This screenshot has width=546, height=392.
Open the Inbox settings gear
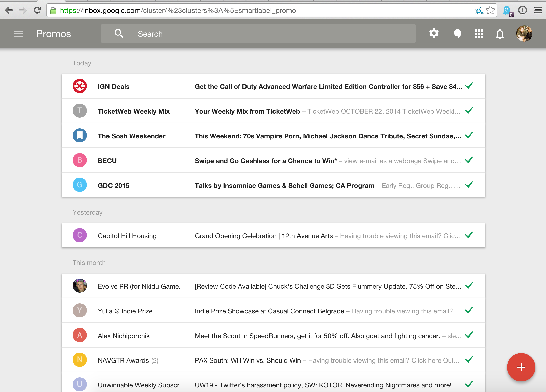coord(434,33)
